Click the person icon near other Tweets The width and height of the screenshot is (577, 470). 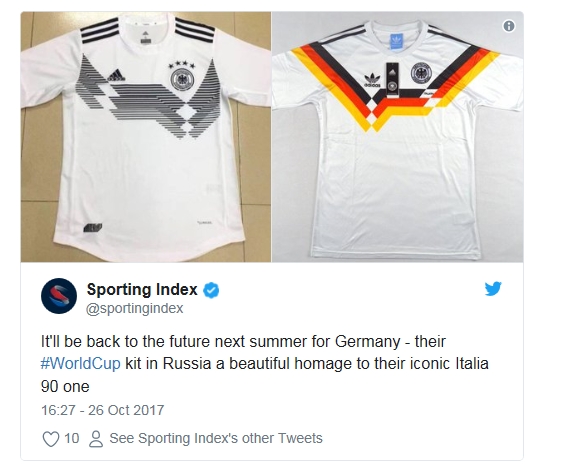tap(96, 439)
